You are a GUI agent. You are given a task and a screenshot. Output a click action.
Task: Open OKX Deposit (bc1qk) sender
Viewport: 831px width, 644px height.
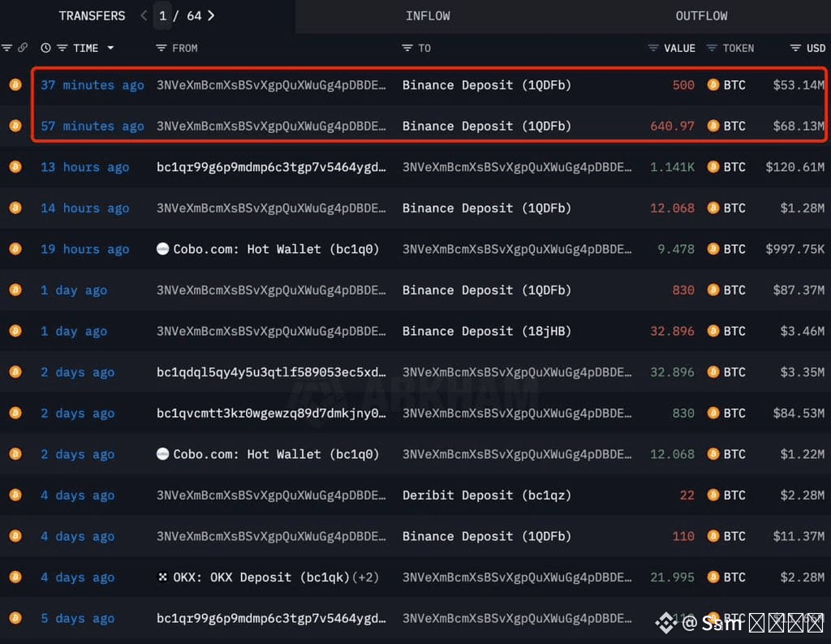(262, 577)
